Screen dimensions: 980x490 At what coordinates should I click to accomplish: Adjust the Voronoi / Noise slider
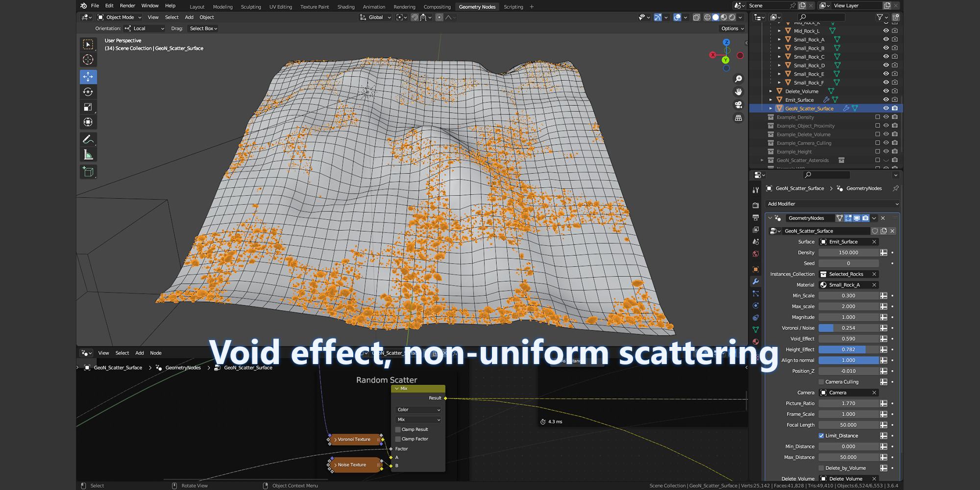pos(849,328)
